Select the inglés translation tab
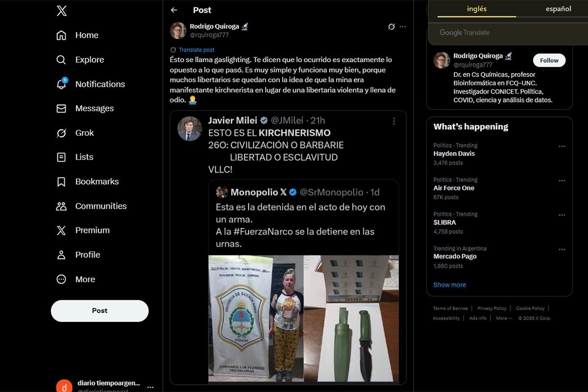 tap(477, 9)
